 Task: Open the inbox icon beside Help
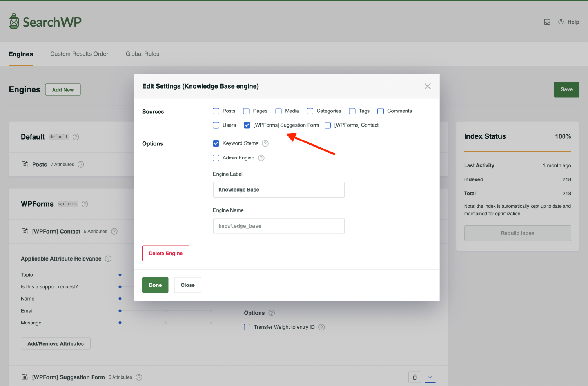pyautogui.click(x=547, y=22)
